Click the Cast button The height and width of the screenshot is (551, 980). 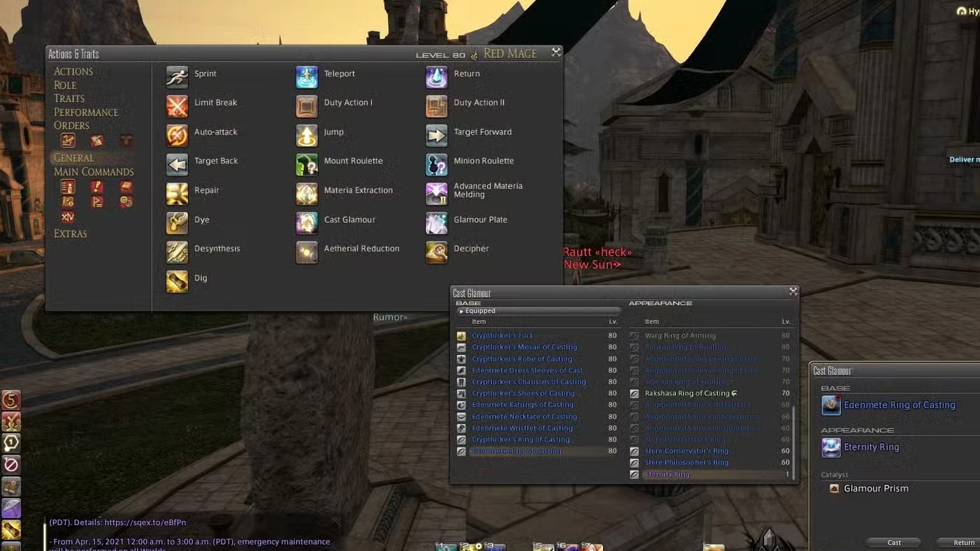894,543
